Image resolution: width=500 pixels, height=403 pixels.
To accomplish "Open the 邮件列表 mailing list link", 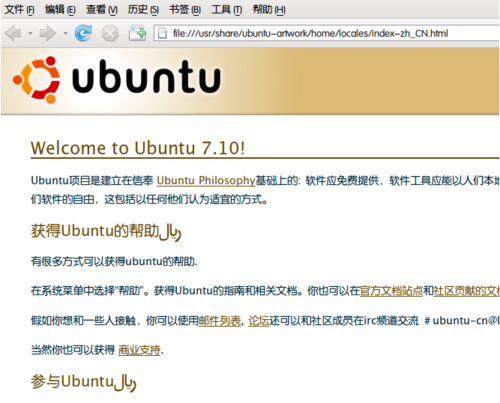I will (220, 321).
